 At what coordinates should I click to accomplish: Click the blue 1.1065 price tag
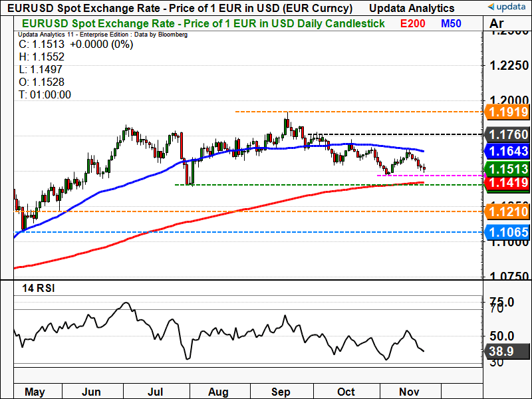coord(507,232)
